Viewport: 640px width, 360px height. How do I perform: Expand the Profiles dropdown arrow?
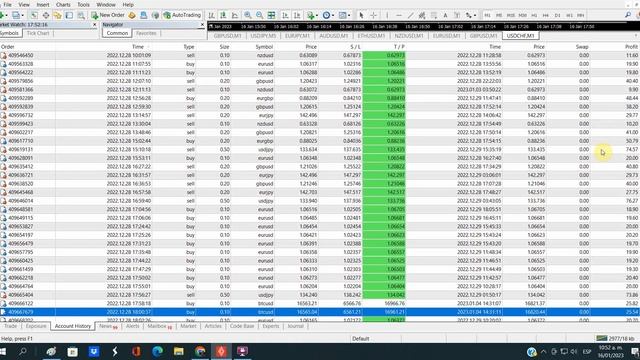[22, 16]
